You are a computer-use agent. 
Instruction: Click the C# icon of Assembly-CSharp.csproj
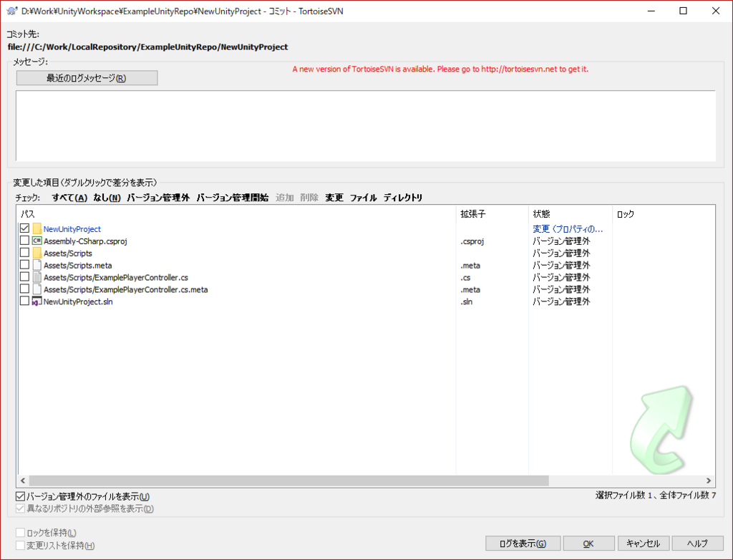point(37,241)
